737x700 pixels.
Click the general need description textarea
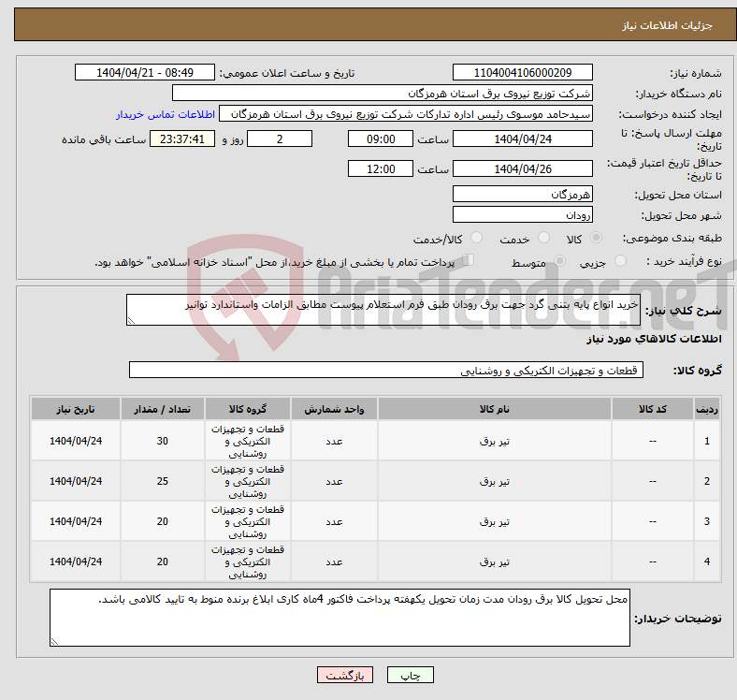(x=383, y=310)
